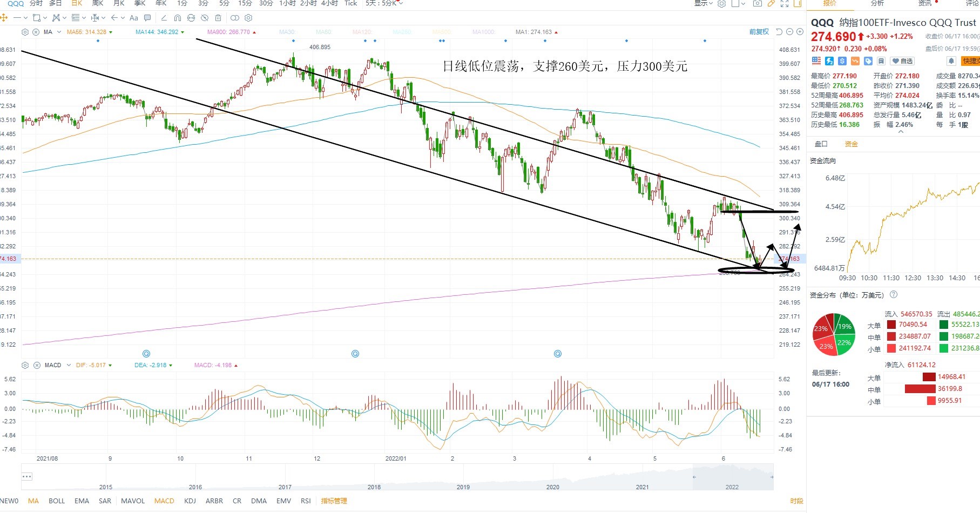Viewport: 980px width, 513px height.
Task: Click the info icon beside 资金分布
Action: tap(894, 294)
